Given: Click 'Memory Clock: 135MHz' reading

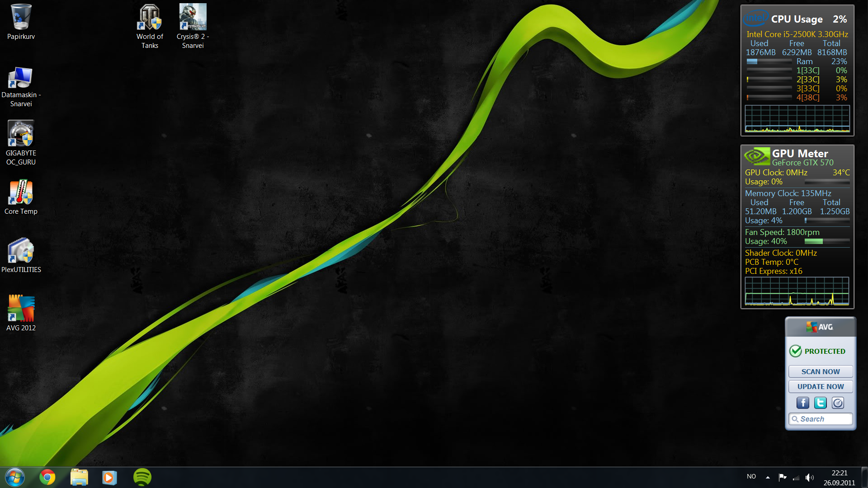Looking at the screenshot, I should pos(788,193).
